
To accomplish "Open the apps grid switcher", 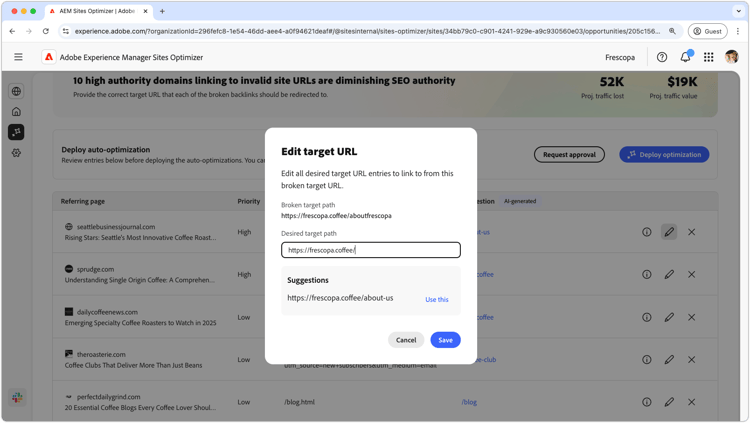I will pos(709,57).
